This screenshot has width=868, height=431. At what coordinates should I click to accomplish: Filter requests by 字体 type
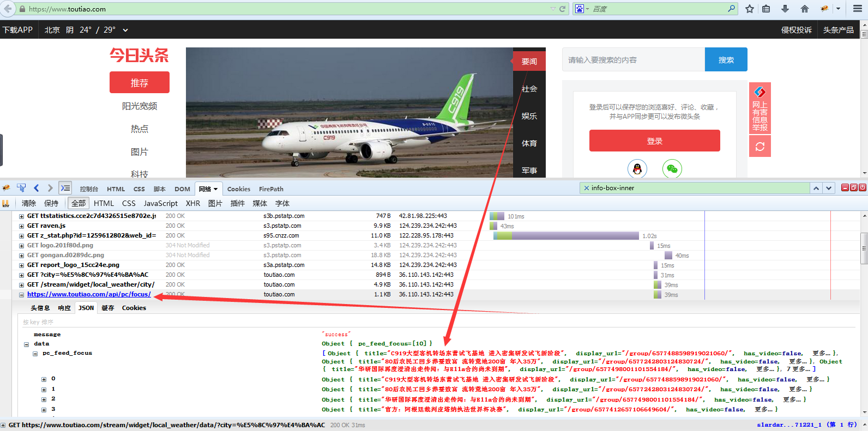point(282,203)
